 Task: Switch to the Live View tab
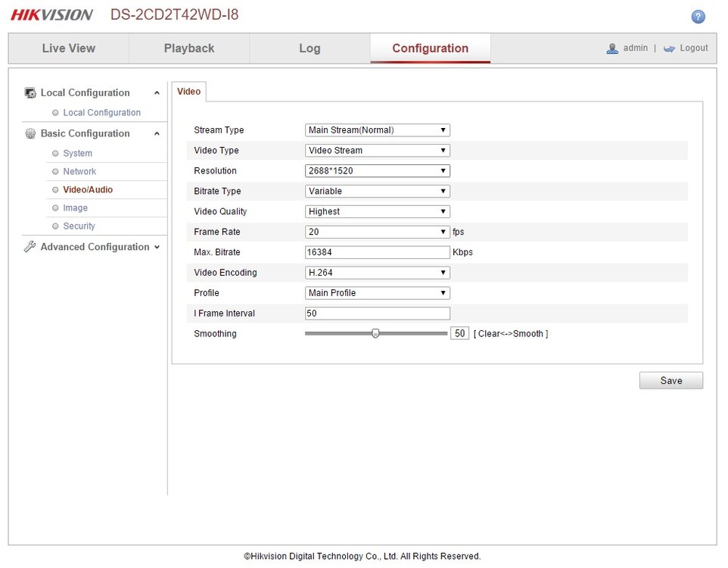coord(68,48)
